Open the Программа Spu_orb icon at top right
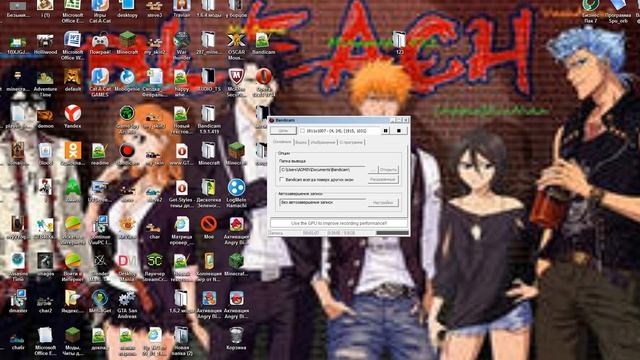The width and height of the screenshot is (640, 360). coord(618,11)
